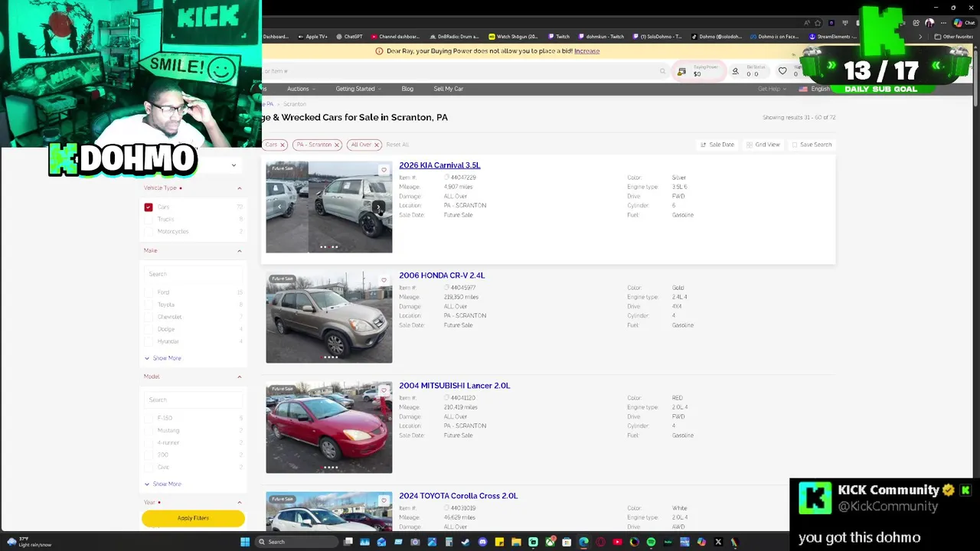This screenshot has height=551, width=980.
Task: Remove the All Over damage filter chip
Action: (x=377, y=145)
